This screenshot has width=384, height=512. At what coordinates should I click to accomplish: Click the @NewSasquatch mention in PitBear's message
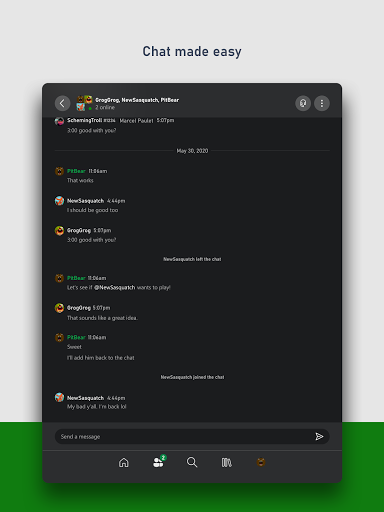[x=115, y=287]
